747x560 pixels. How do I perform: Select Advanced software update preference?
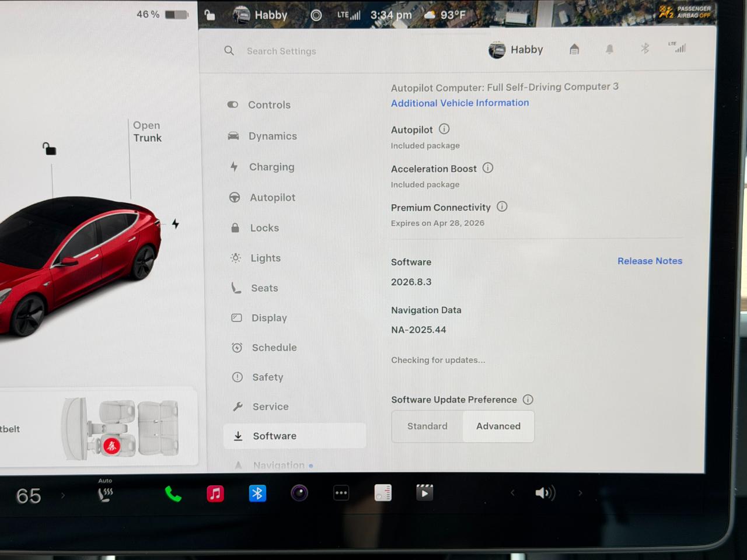point(498,426)
